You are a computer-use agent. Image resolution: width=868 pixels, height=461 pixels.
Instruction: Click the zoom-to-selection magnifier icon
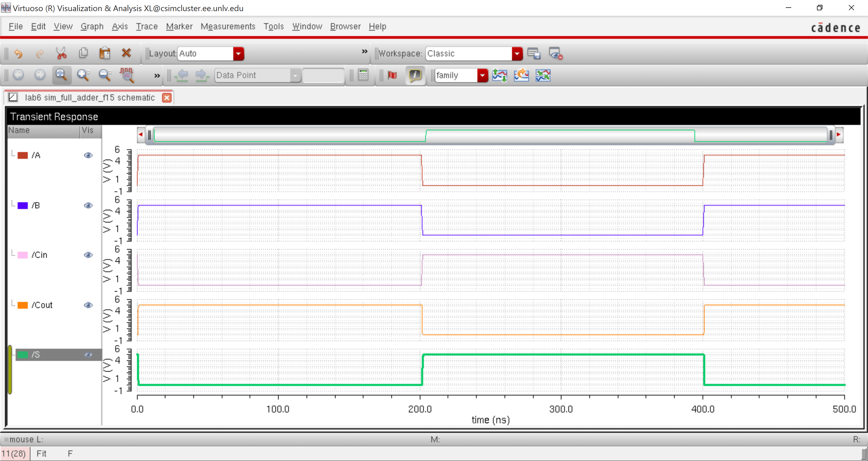[127, 75]
